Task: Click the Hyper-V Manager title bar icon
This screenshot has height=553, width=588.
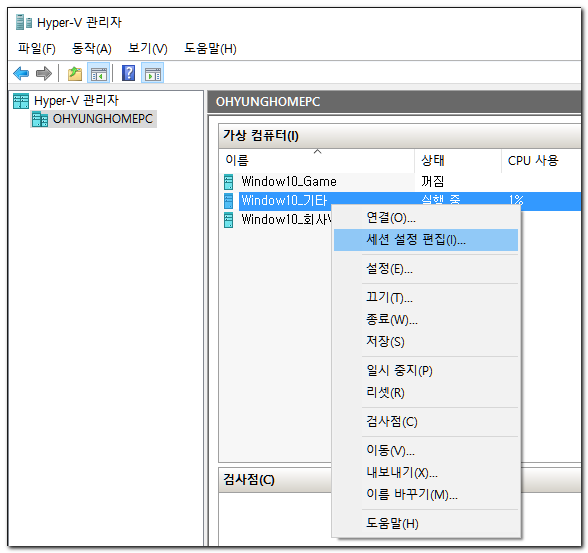Action: point(23,22)
